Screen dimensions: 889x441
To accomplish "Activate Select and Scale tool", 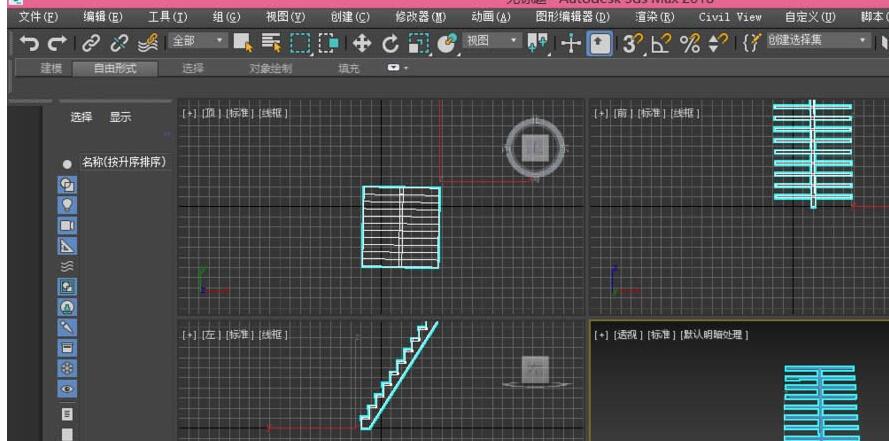I will (419, 44).
